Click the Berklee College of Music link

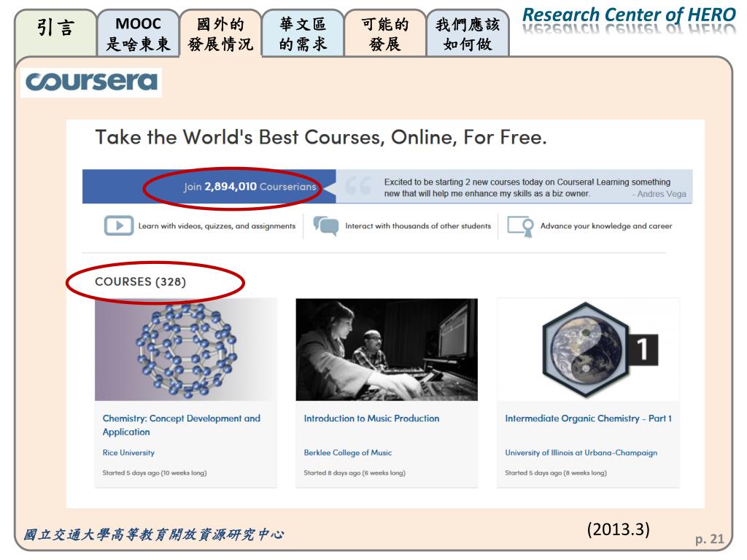pos(348,452)
